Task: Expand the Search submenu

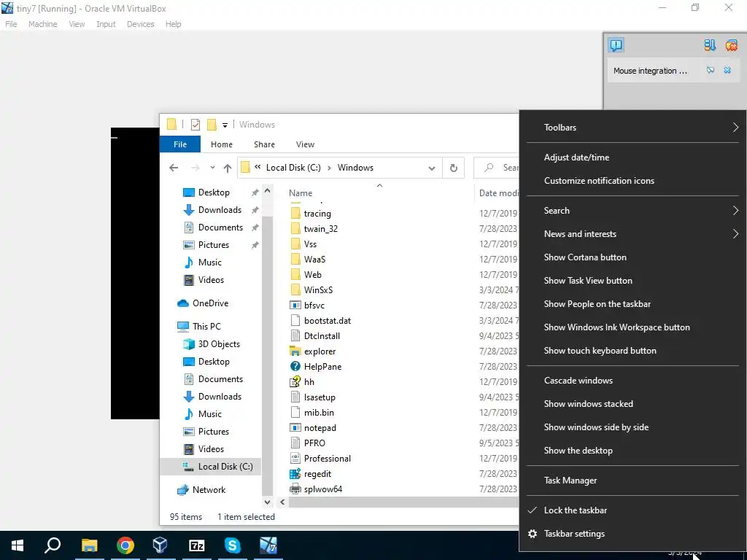Action: (632, 211)
